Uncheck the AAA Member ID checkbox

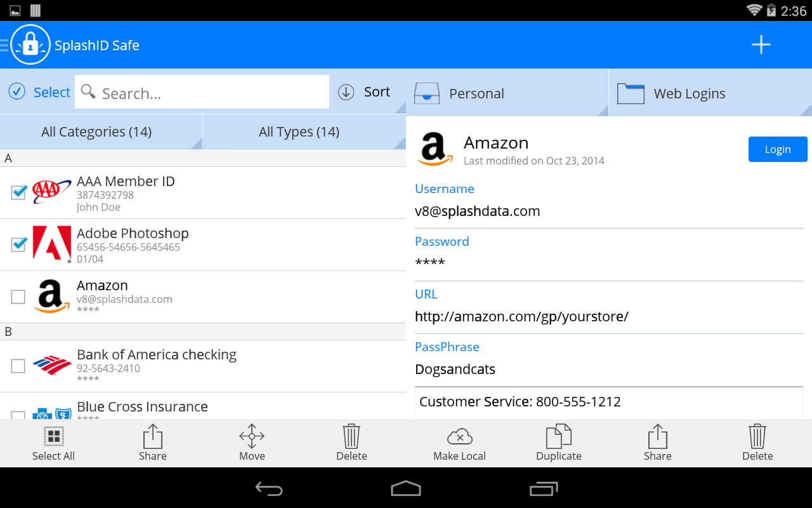pos(18,192)
